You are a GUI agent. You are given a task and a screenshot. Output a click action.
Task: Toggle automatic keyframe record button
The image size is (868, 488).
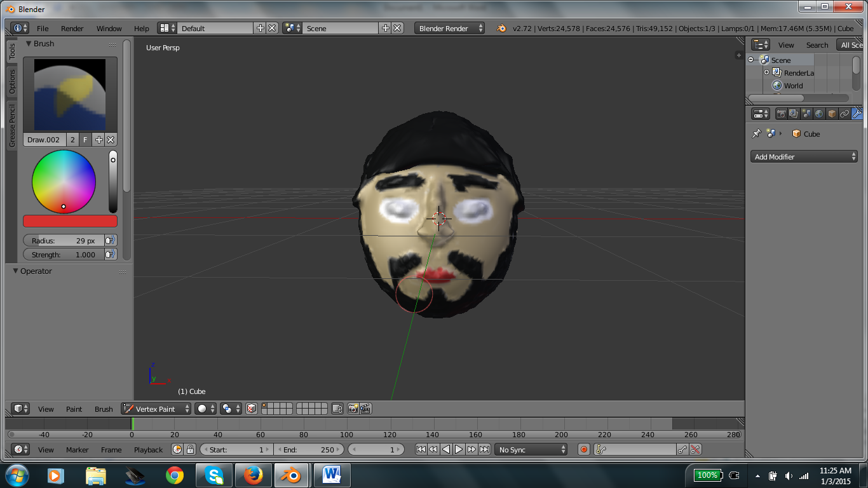[x=584, y=449]
